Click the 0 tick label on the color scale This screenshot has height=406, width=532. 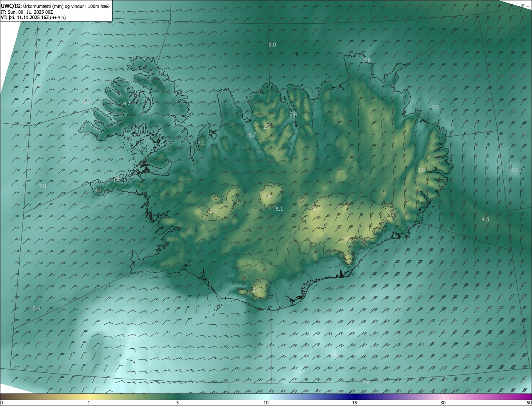(x=2, y=403)
